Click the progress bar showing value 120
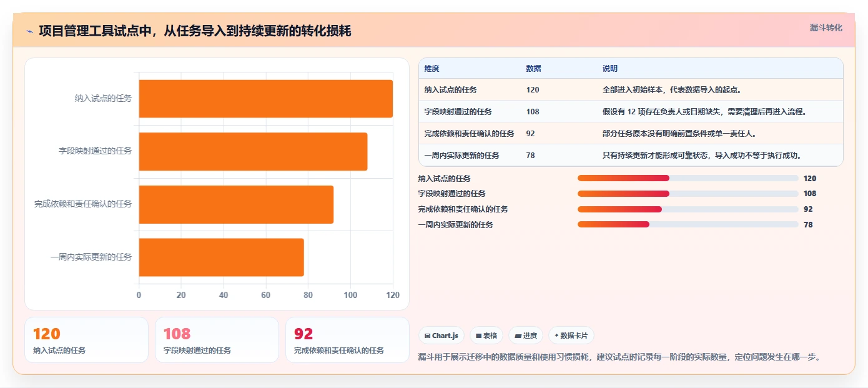The image size is (868, 388). point(688,178)
